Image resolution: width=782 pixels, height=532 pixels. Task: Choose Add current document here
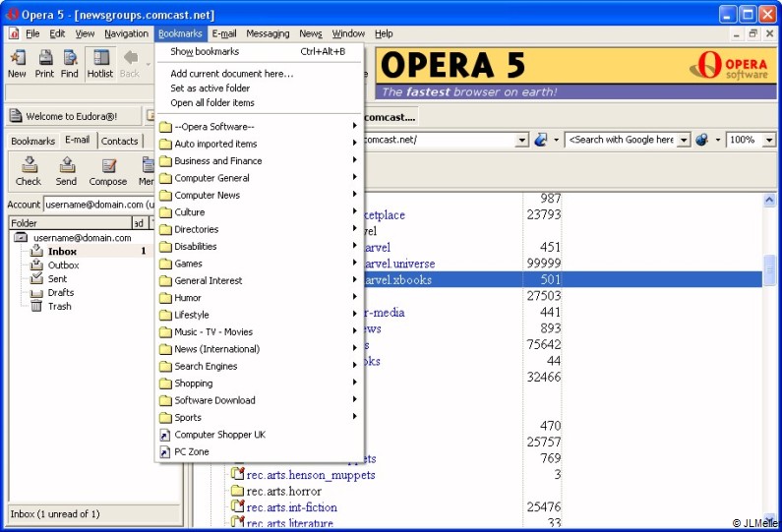pyautogui.click(x=260, y=74)
